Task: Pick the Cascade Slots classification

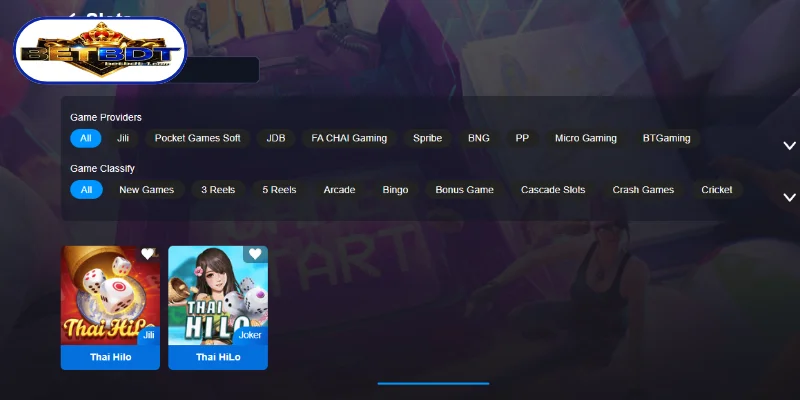Action: 553,190
